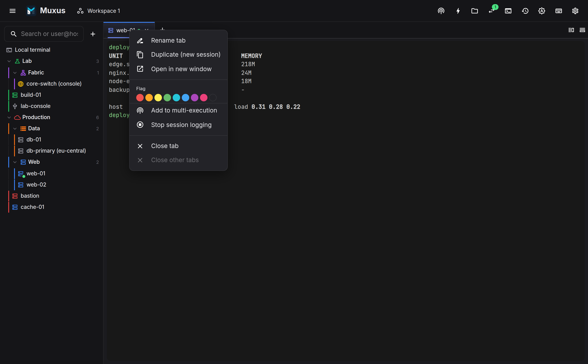Viewport: 588px width, 364px height.
Task: Open the history clock icon
Action: (x=525, y=11)
